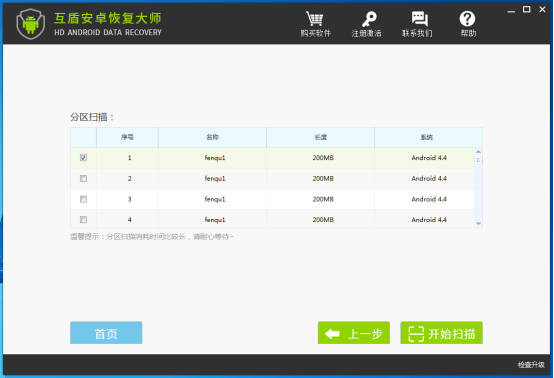Click the 上一步 back button

pos(354,333)
